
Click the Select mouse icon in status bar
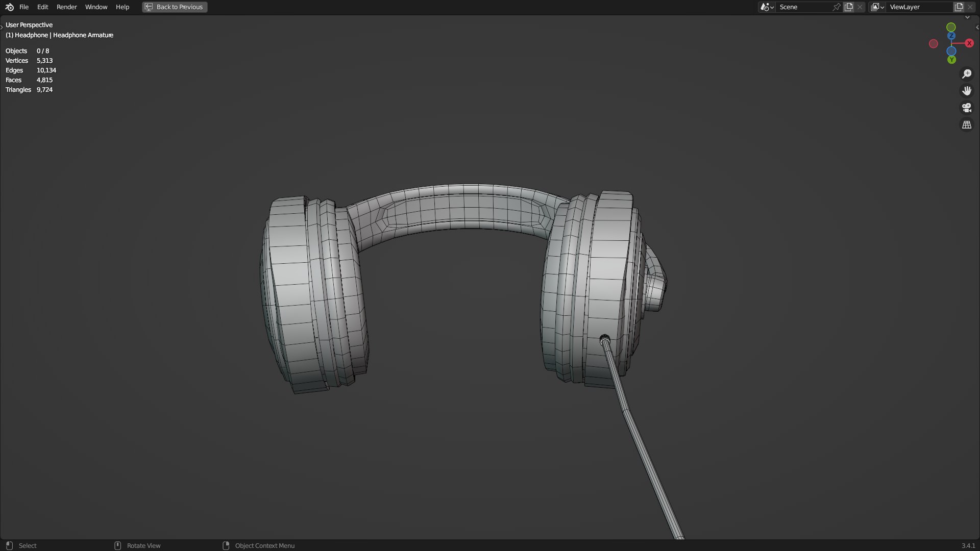9,545
